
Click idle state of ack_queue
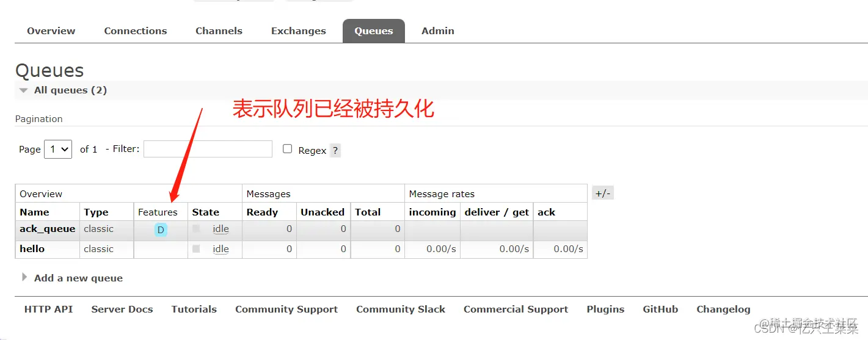[221, 230]
